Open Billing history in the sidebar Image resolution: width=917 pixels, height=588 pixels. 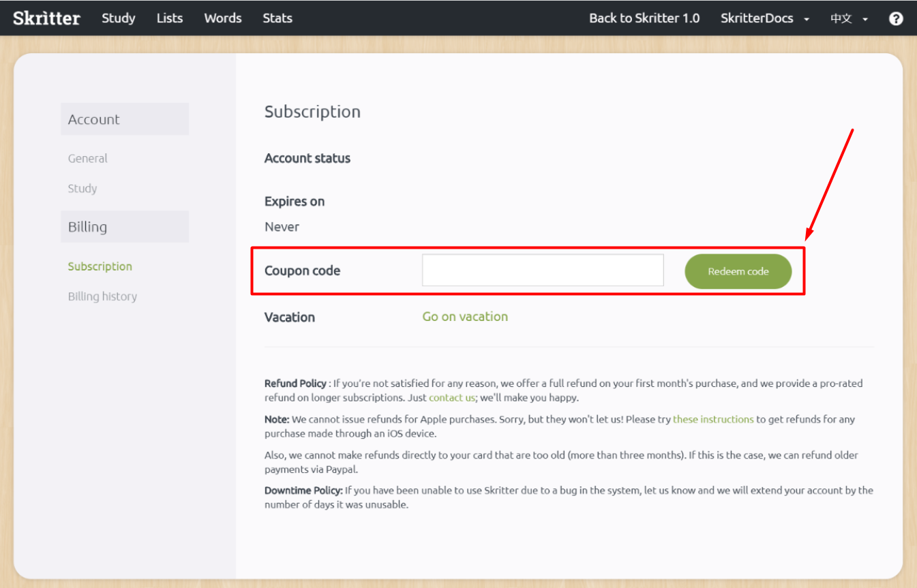click(102, 296)
